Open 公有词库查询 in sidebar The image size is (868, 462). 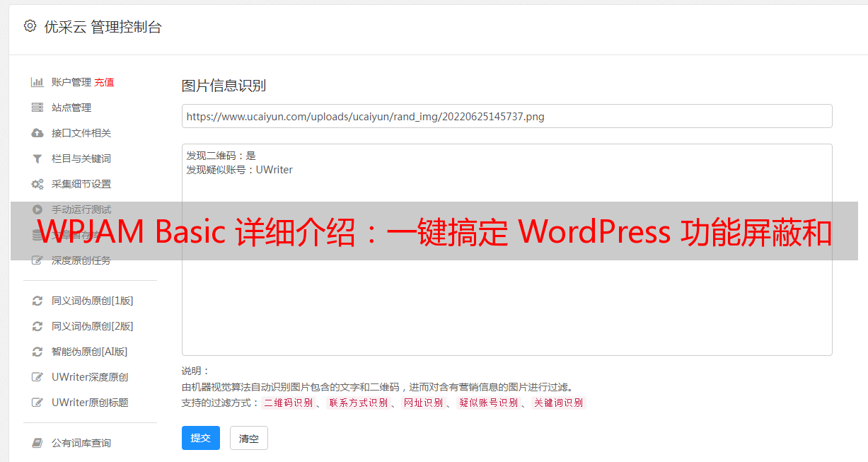click(81, 443)
